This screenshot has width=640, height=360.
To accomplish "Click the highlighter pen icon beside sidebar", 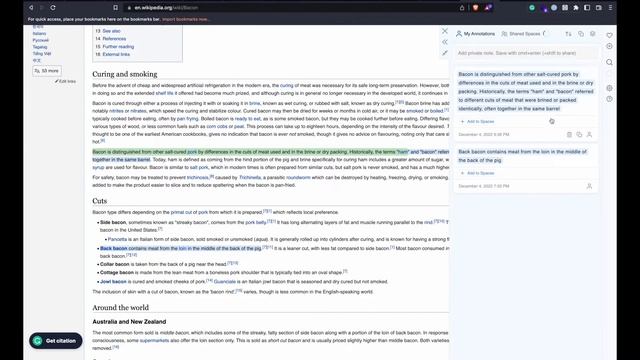I will [445, 53].
